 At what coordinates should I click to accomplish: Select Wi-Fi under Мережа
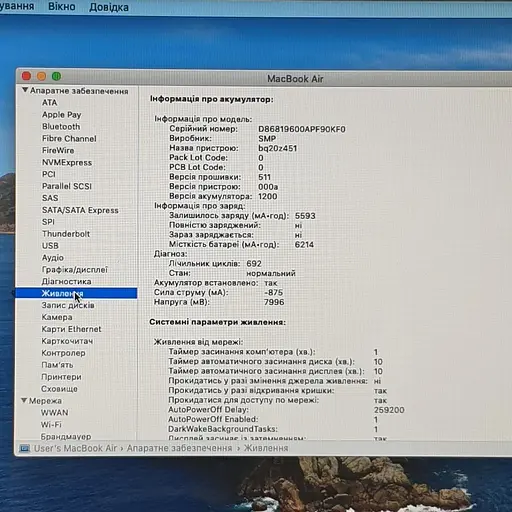pos(51,425)
